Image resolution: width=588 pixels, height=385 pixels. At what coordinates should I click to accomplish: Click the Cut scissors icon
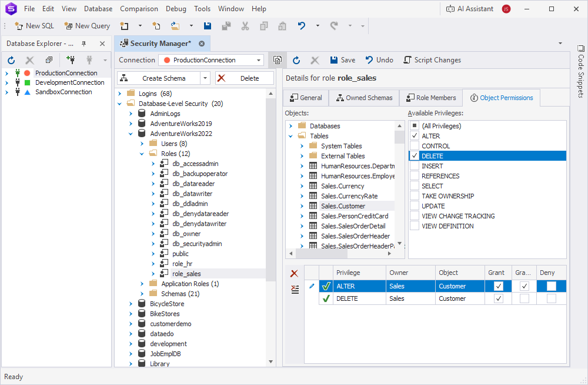[x=245, y=26]
